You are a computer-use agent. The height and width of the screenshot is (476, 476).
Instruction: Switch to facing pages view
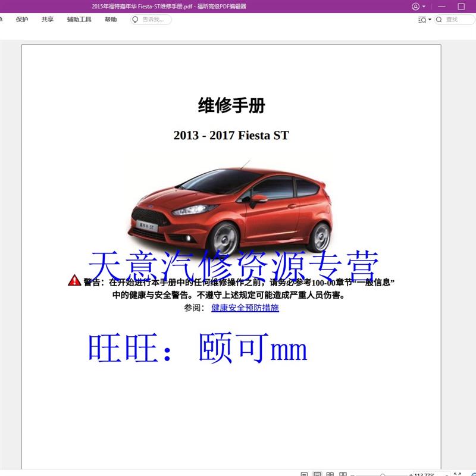point(330,474)
